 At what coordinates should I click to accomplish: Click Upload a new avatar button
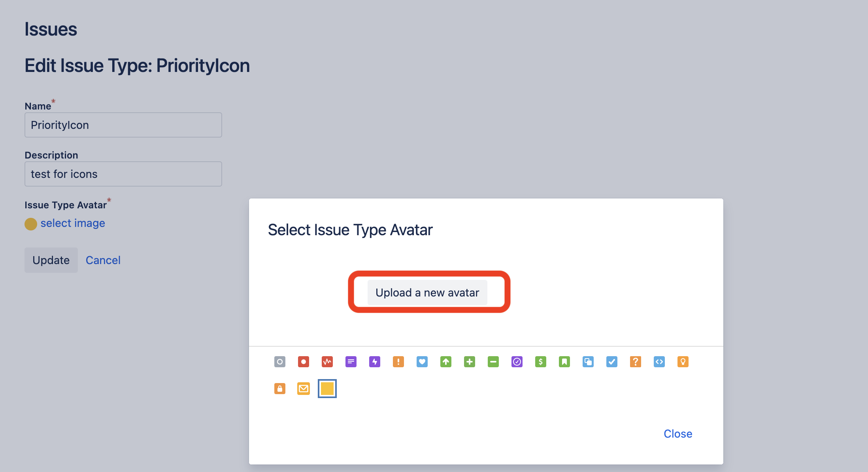[x=428, y=292]
